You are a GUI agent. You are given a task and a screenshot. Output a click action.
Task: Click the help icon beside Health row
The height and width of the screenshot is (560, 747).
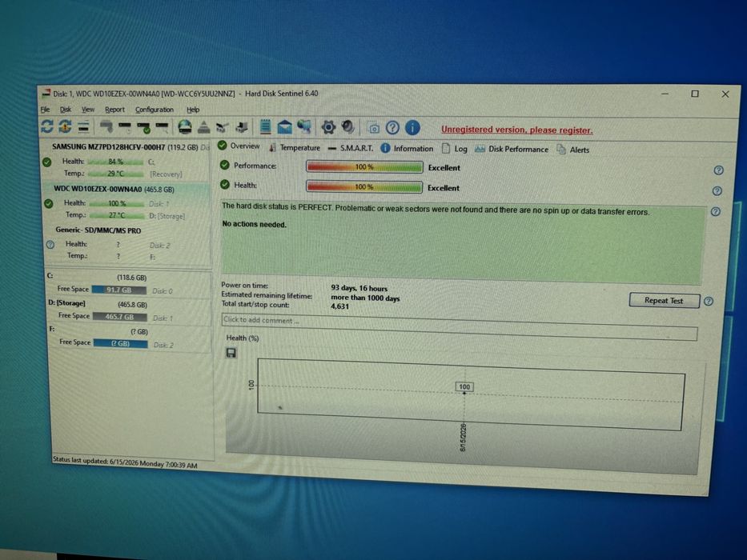pyautogui.click(x=717, y=191)
